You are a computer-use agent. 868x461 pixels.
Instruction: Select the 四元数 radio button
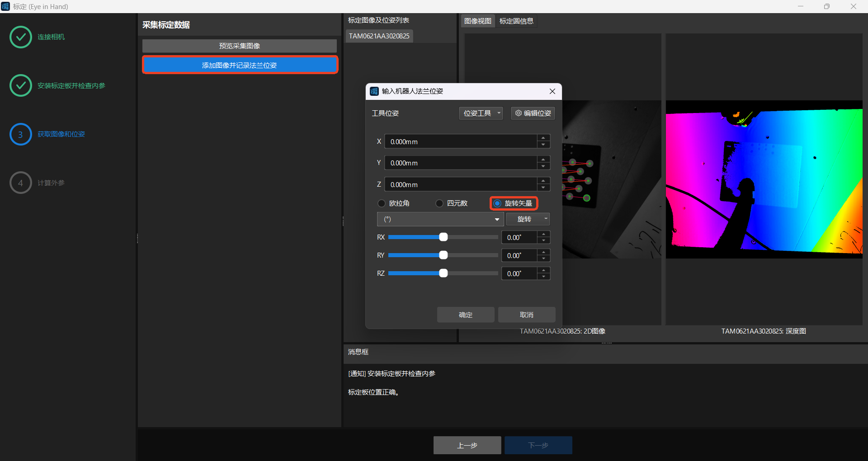(439, 203)
